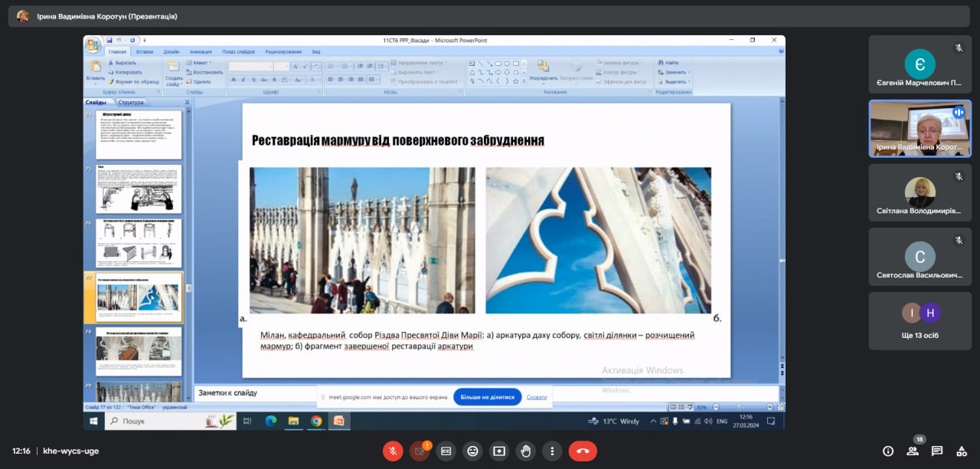Click 'Більше не ділитися' stop sharing button
This screenshot has height=469, width=980.
pyautogui.click(x=487, y=397)
